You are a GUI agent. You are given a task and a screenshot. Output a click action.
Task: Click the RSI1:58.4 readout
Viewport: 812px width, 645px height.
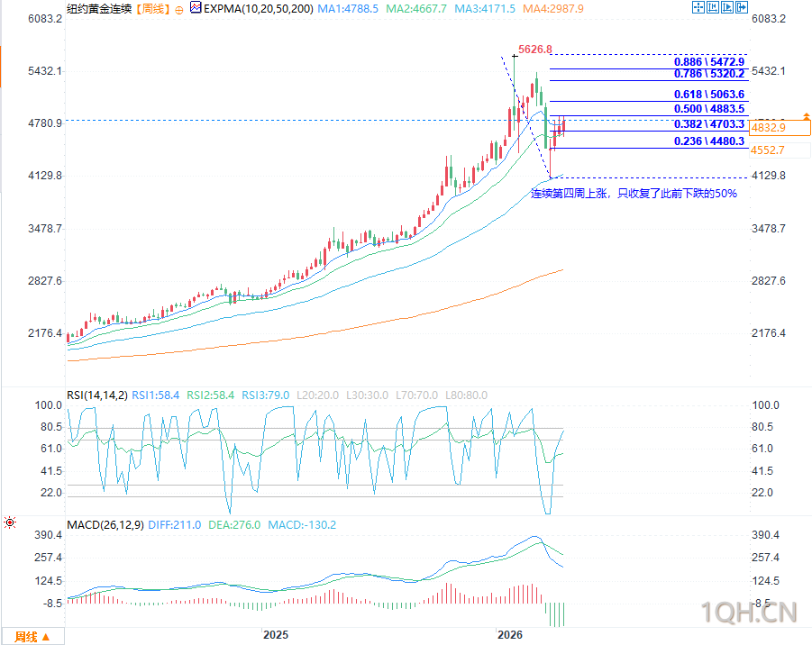155,395
